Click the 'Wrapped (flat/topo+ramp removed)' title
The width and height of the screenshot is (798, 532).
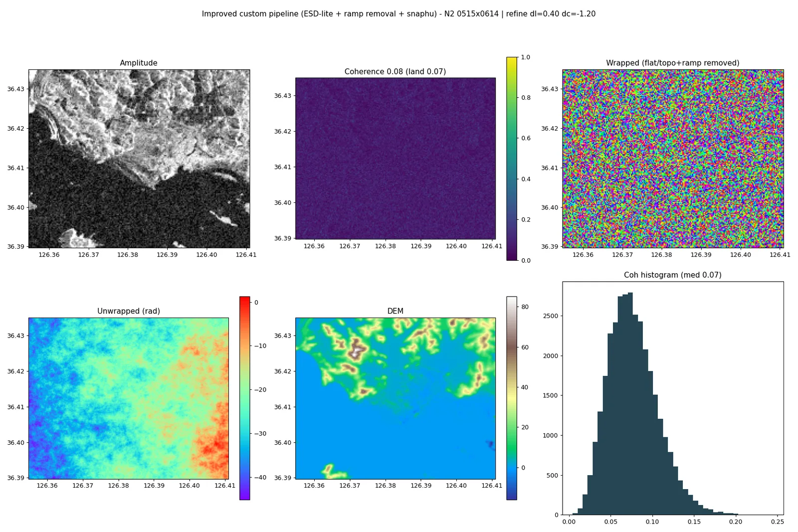point(673,63)
